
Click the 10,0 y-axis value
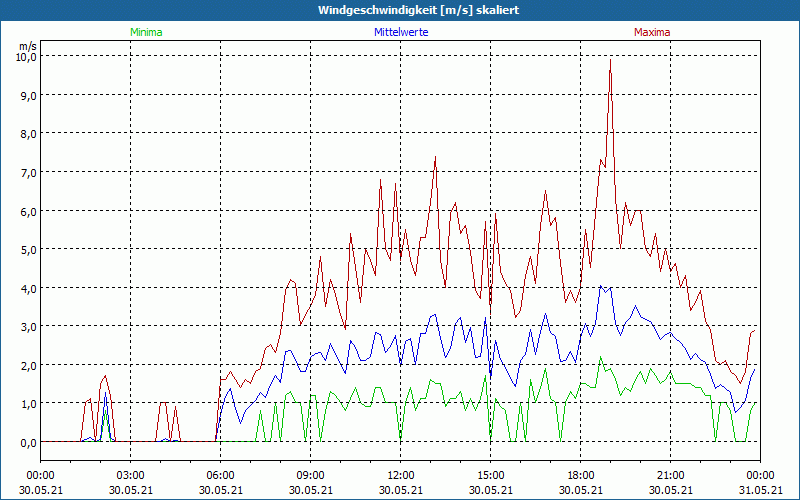pyautogui.click(x=27, y=56)
